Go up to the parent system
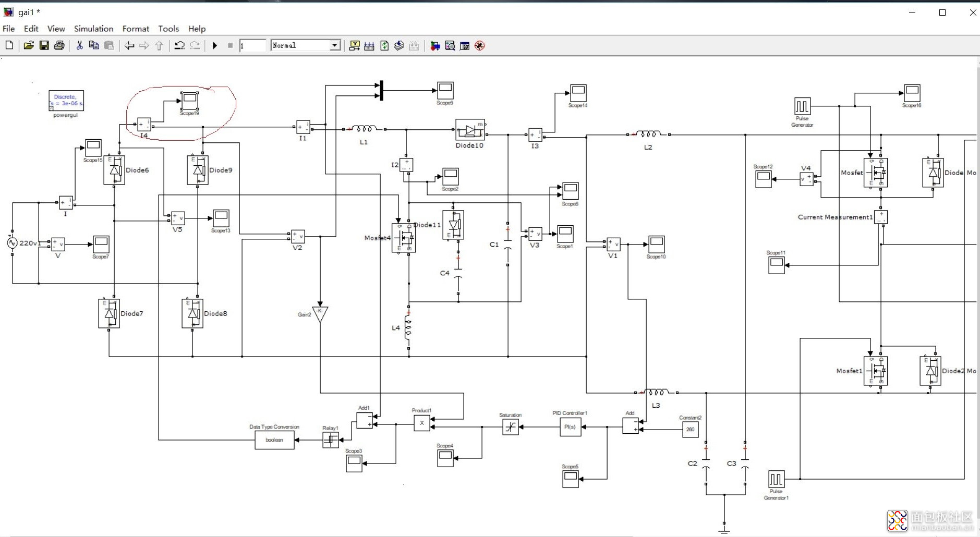 click(160, 45)
